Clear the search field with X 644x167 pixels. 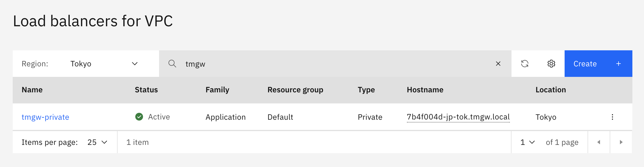point(498,64)
